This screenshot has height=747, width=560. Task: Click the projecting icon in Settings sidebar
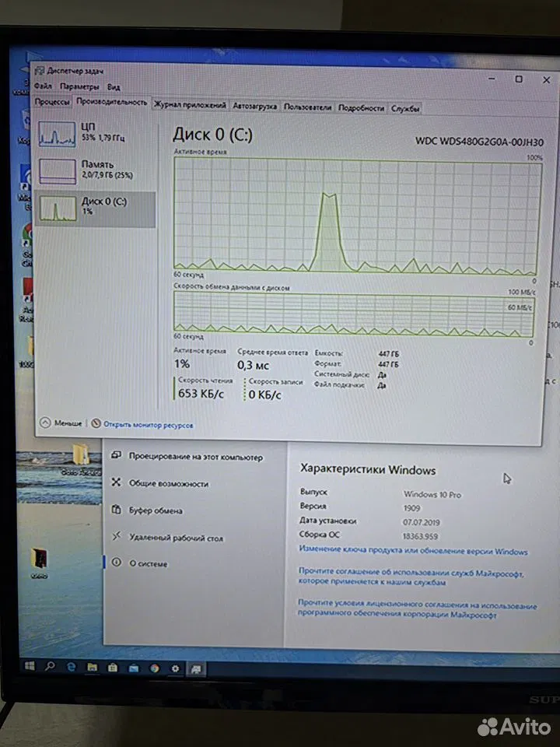pos(116,455)
